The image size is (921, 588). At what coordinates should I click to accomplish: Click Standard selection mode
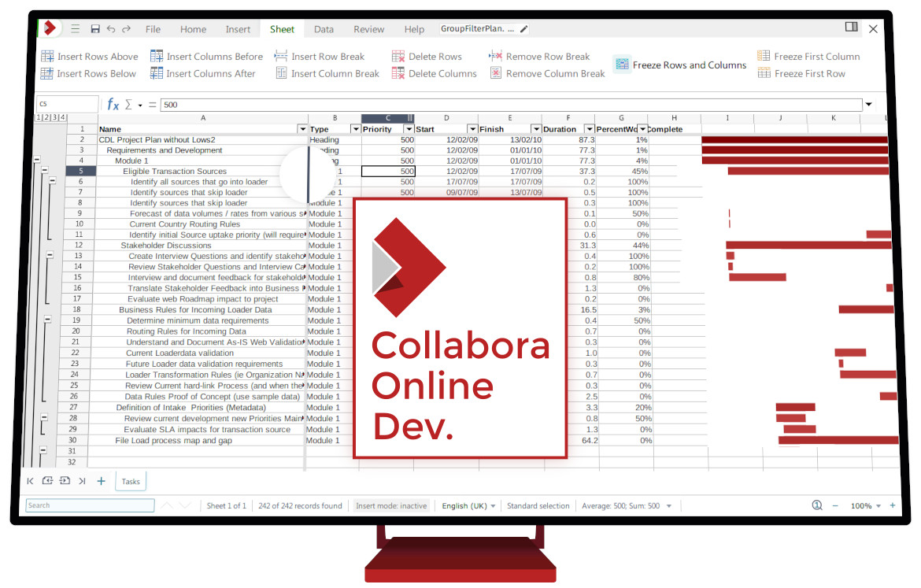click(x=538, y=506)
